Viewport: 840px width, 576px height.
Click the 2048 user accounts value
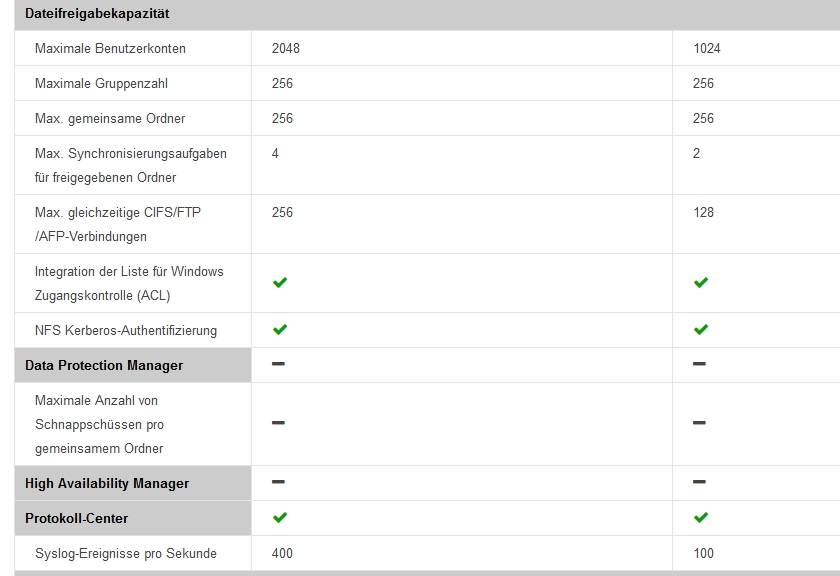(x=286, y=48)
